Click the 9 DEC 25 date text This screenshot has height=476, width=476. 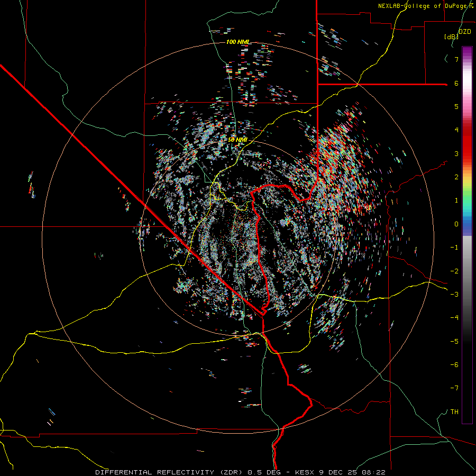[x=339, y=472]
